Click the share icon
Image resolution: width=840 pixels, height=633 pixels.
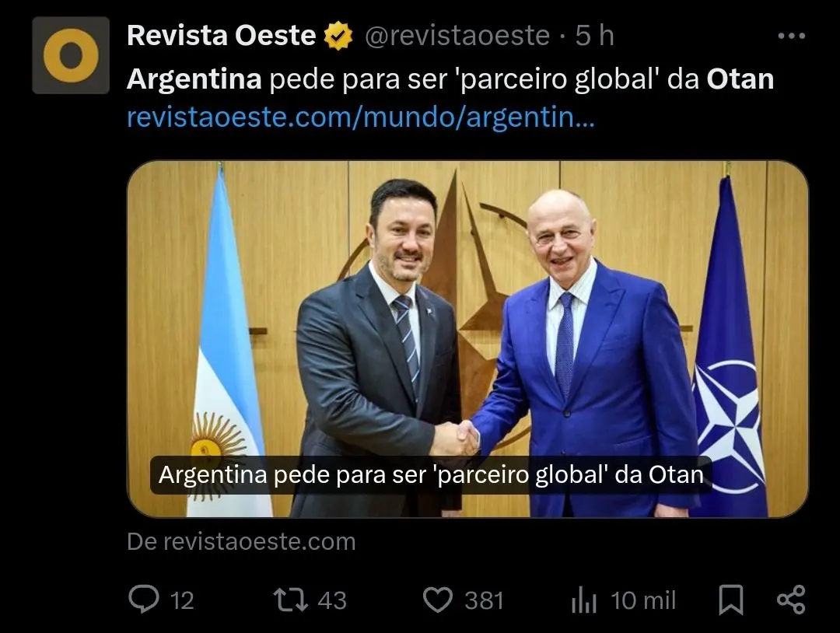(x=791, y=600)
